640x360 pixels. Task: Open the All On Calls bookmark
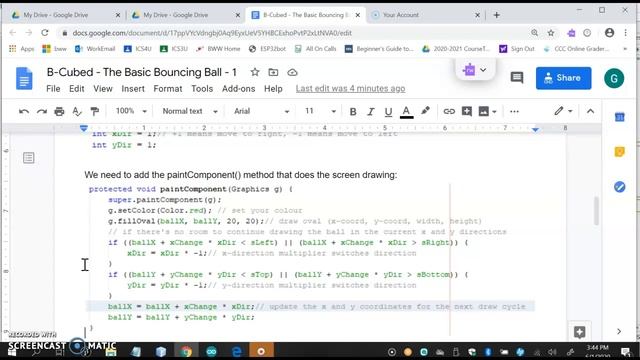point(316,49)
